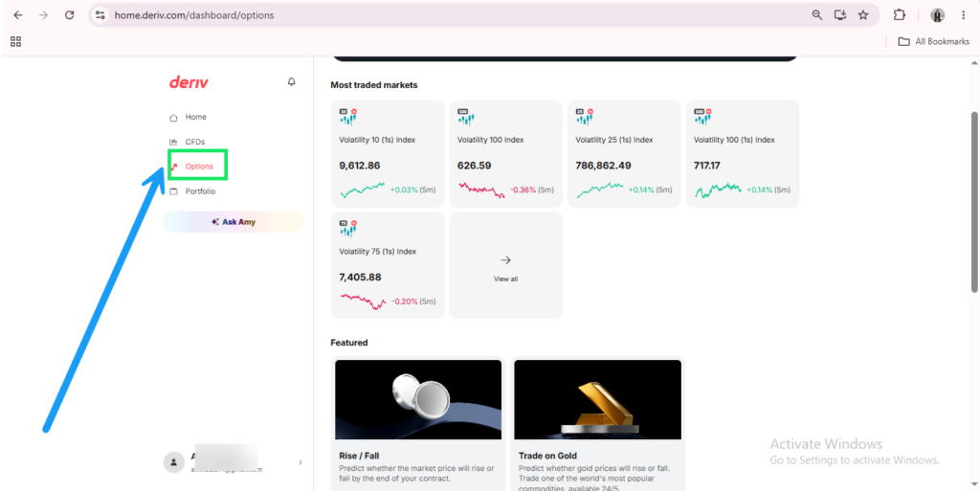Image resolution: width=980 pixels, height=491 pixels.
Task: Open Volatility 100 Index card
Action: tap(505, 154)
